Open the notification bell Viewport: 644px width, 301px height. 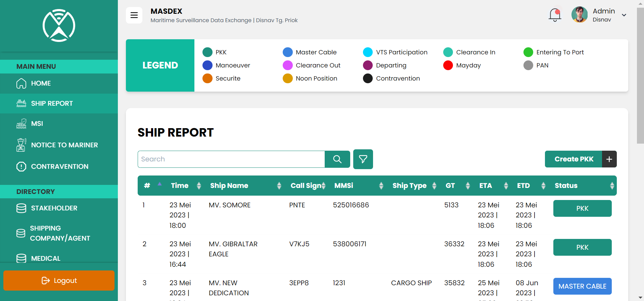555,15
